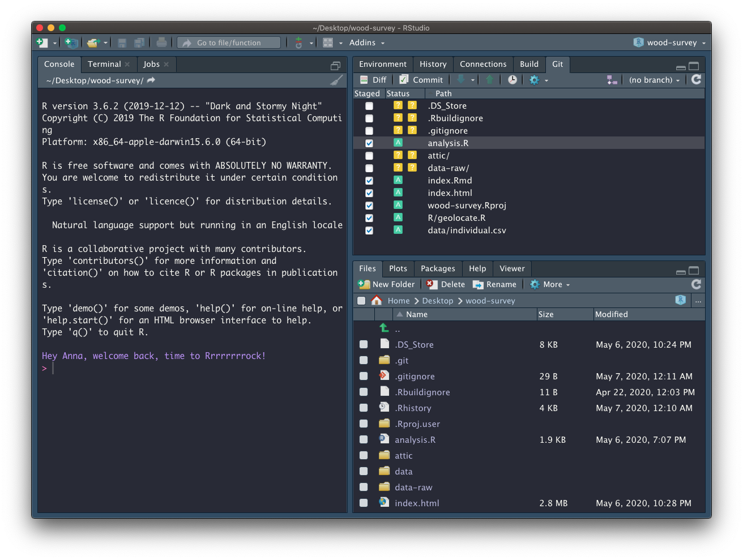Stage the attic/ folder checkbox
The height and width of the screenshot is (560, 743).
pos(369,156)
